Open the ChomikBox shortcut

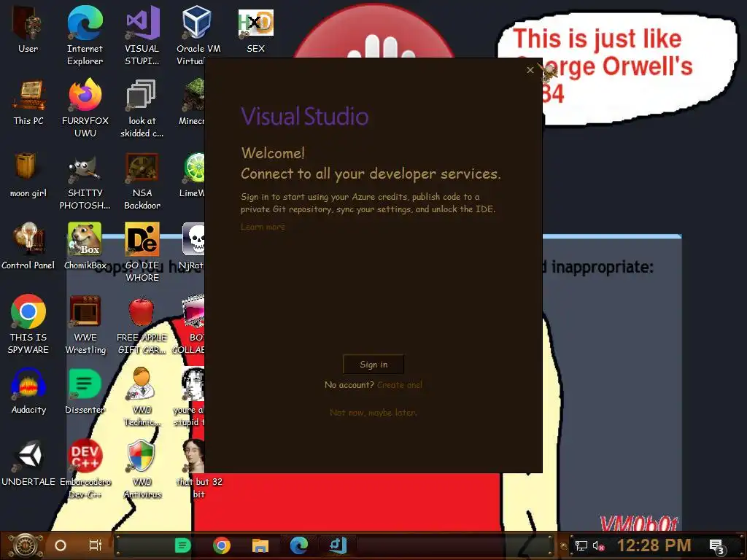point(85,246)
